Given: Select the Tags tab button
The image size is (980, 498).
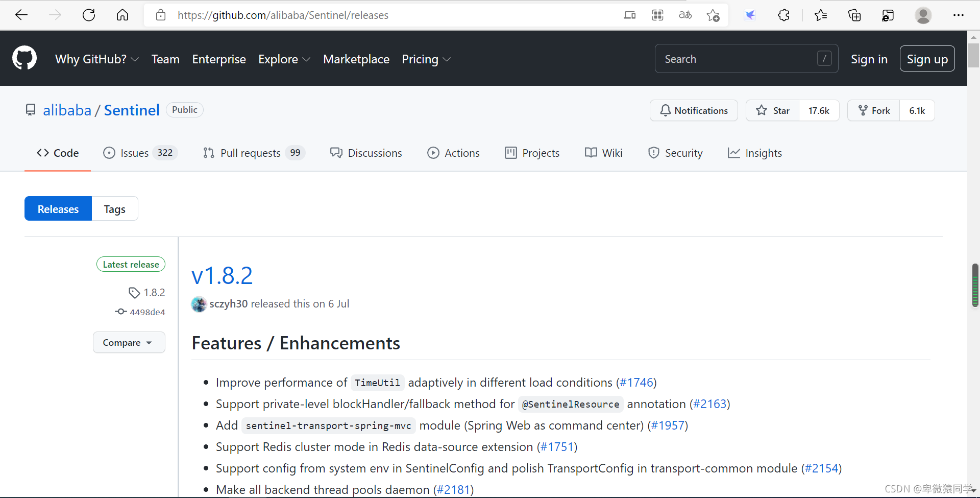Looking at the screenshot, I should click(x=115, y=208).
